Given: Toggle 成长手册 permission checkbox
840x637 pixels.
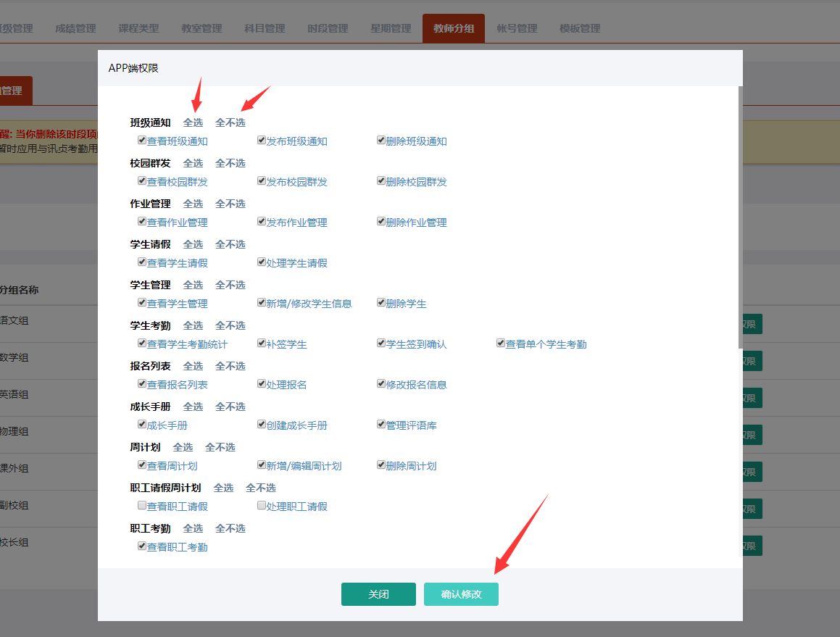Looking at the screenshot, I should coord(142,425).
